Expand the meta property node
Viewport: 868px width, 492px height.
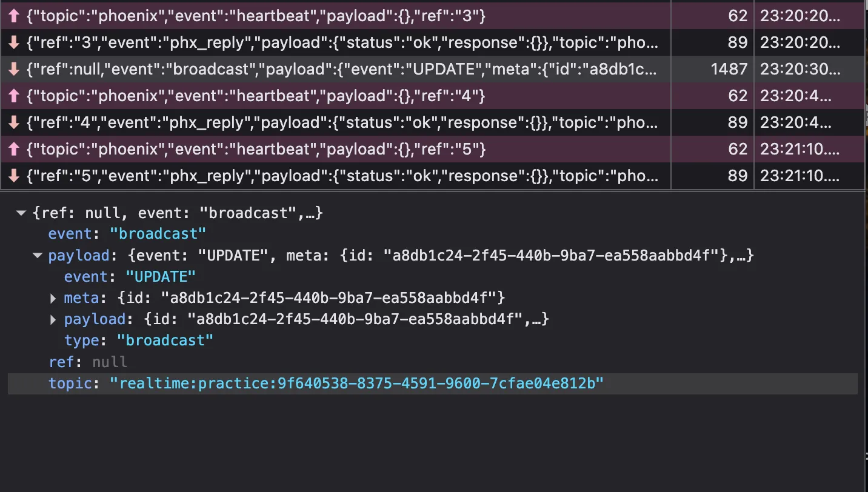pos(53,298)
